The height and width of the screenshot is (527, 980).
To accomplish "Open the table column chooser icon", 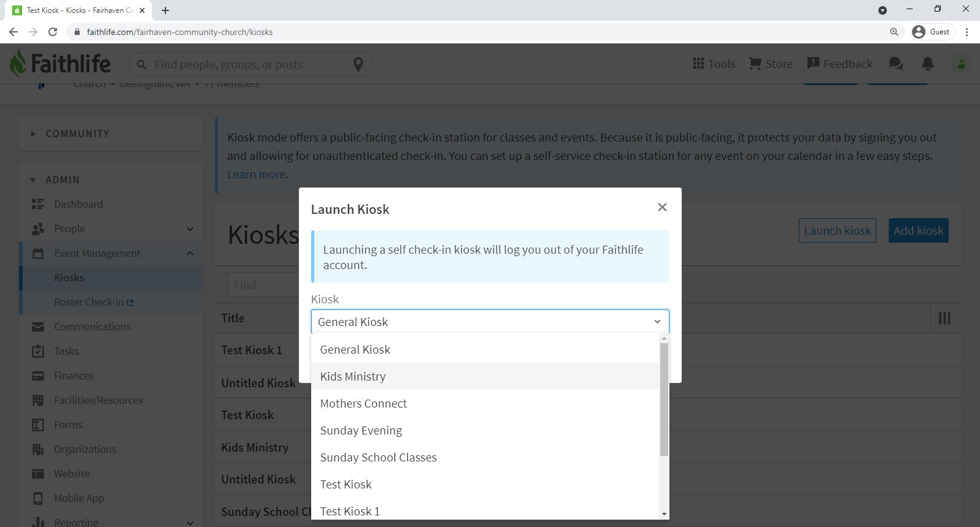I will (944, 318).
